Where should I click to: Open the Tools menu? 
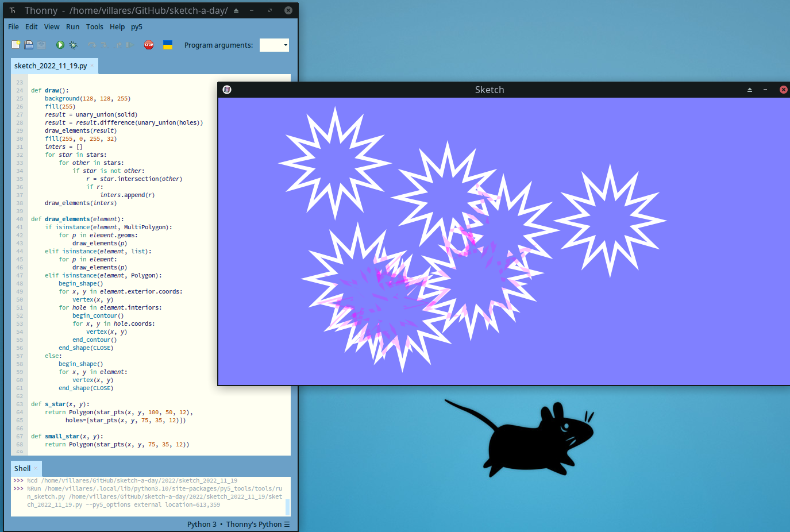(x=94, y=27)
